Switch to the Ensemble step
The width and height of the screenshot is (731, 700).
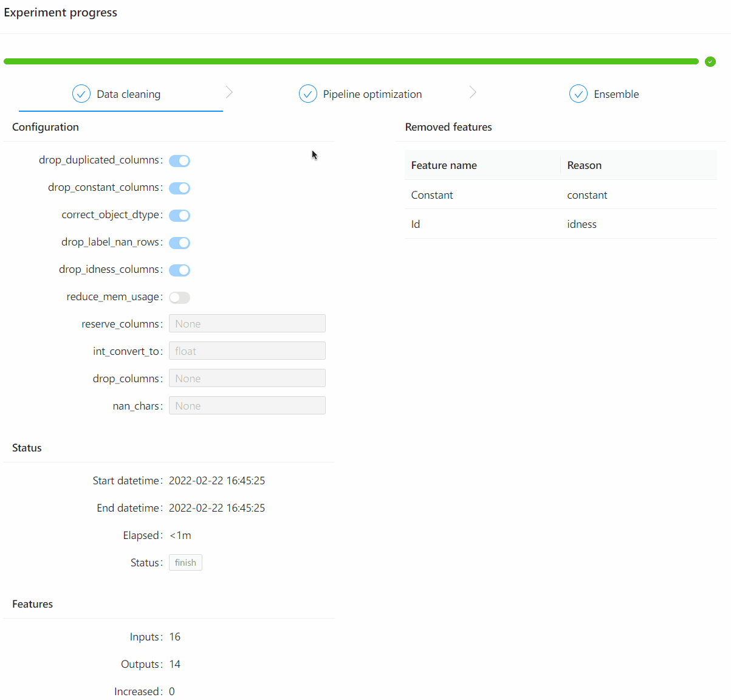616,94
